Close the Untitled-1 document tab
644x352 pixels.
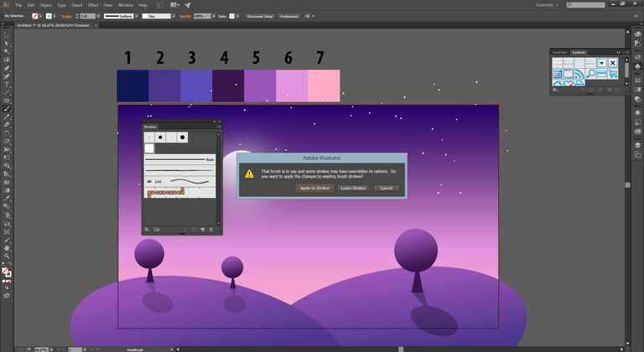(96, 25)
